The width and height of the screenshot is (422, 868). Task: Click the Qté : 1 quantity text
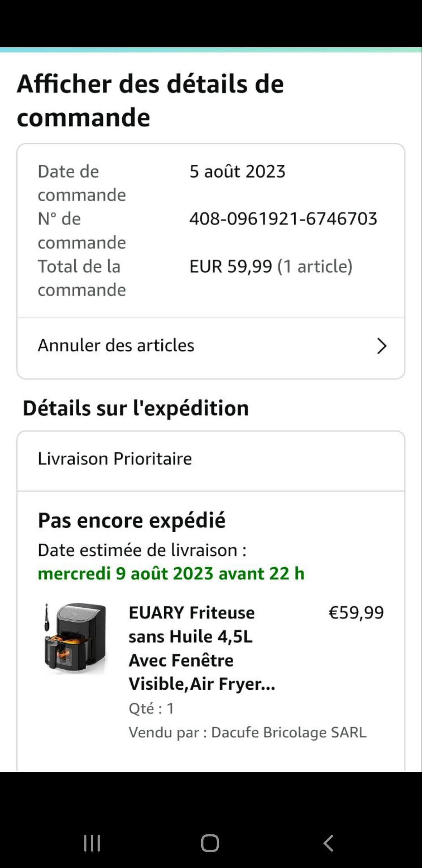(x=151, y=708)
